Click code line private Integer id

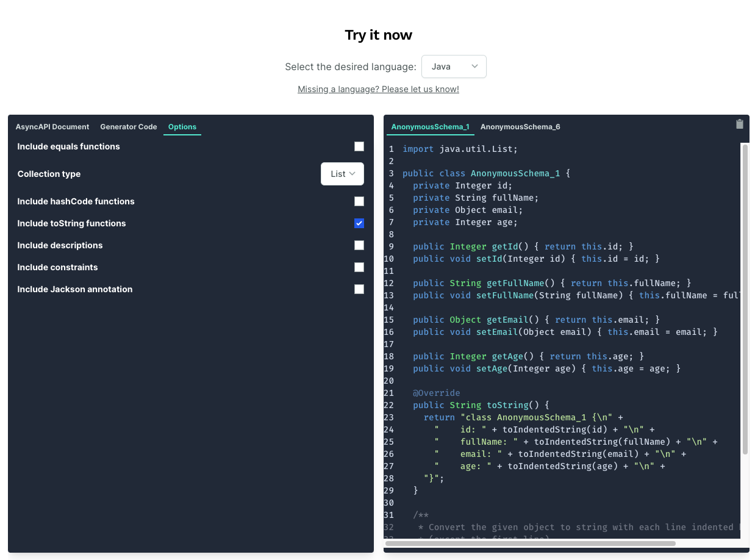click(x=463, y=185)
